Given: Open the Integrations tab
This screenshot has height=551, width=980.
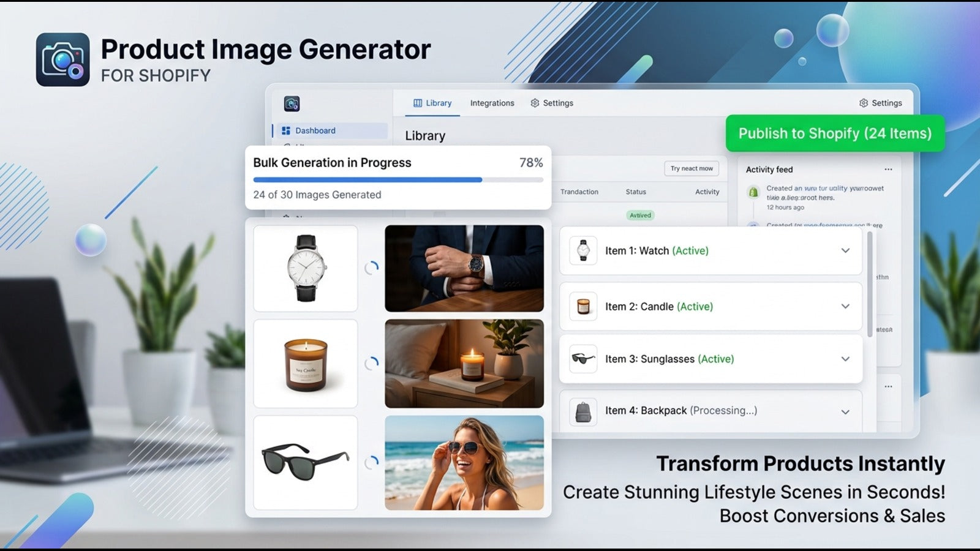Looking at the screenshot, I should tap(492, 103).
